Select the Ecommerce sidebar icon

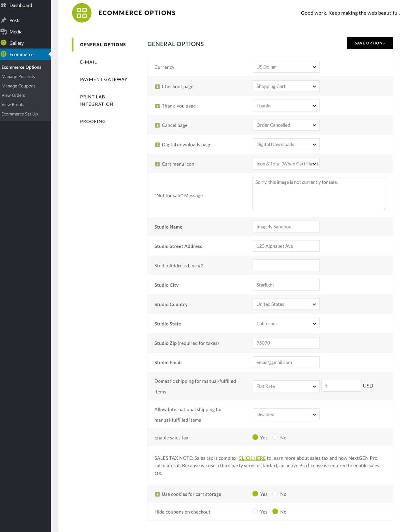(3, 54)
